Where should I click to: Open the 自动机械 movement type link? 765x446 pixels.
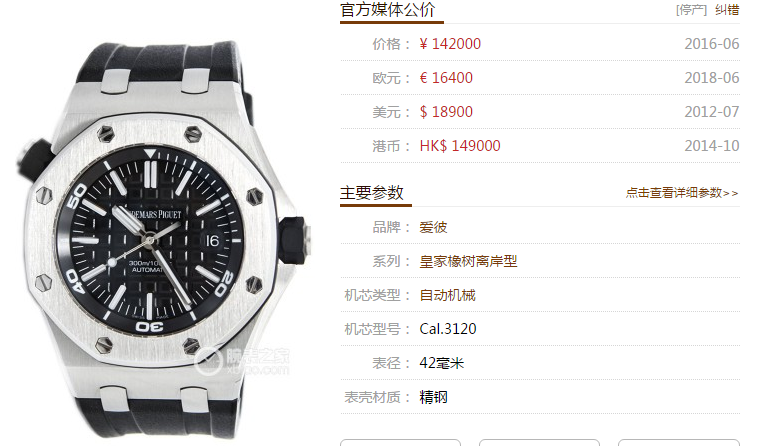tap(447, 295)
